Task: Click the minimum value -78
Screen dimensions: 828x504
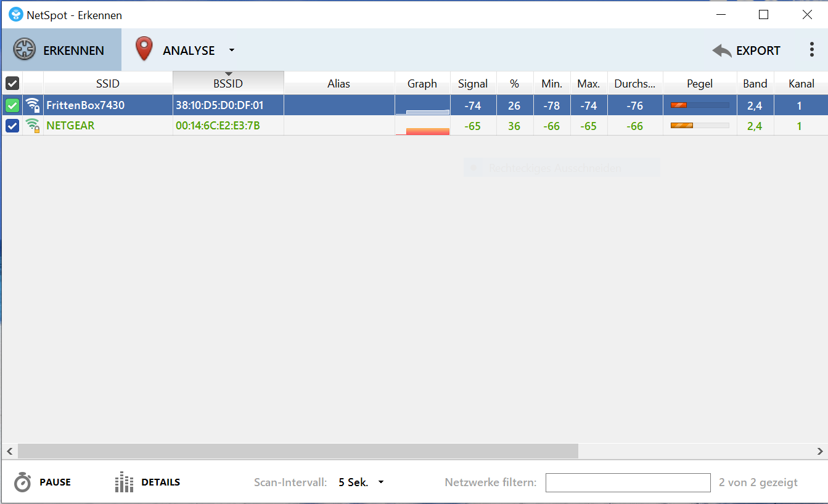Action: point(552,105)
